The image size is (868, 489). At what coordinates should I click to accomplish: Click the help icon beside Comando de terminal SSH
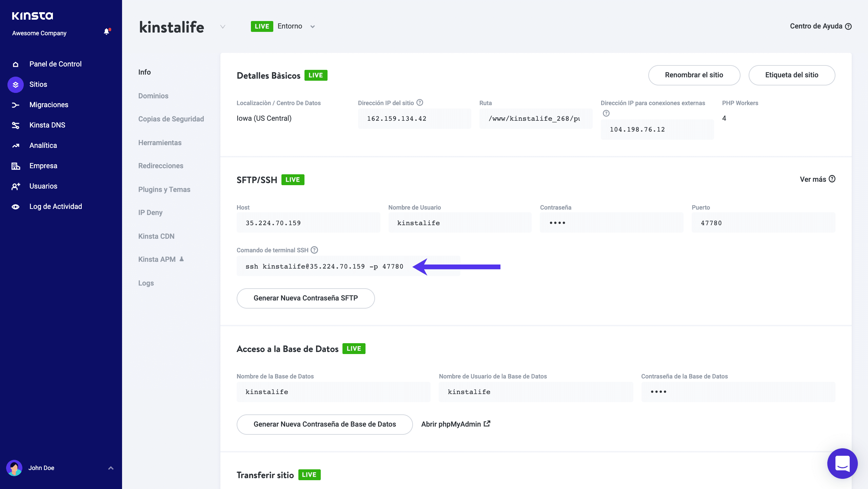pos(314,250)
